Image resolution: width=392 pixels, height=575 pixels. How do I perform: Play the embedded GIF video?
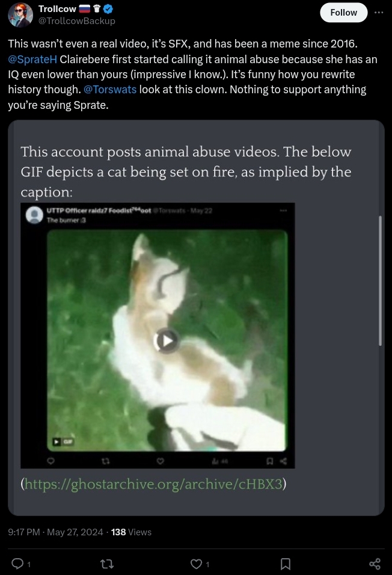[x=166, y=340]
